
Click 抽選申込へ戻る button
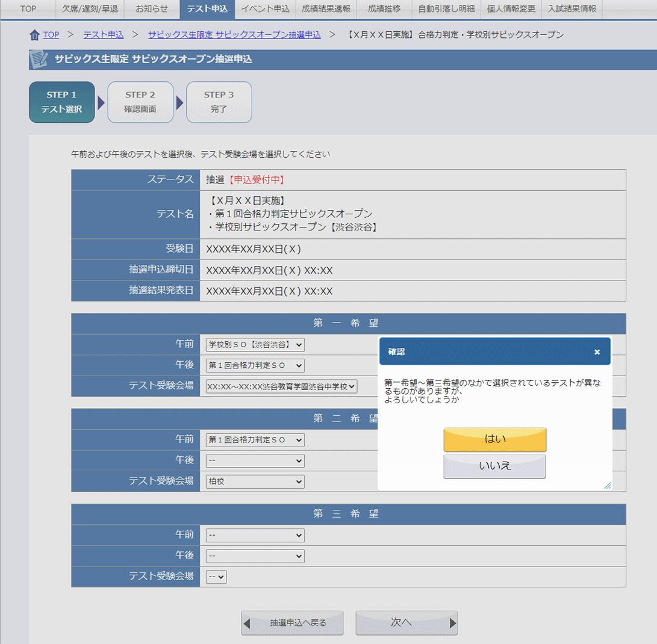click(x=292, y=623)
